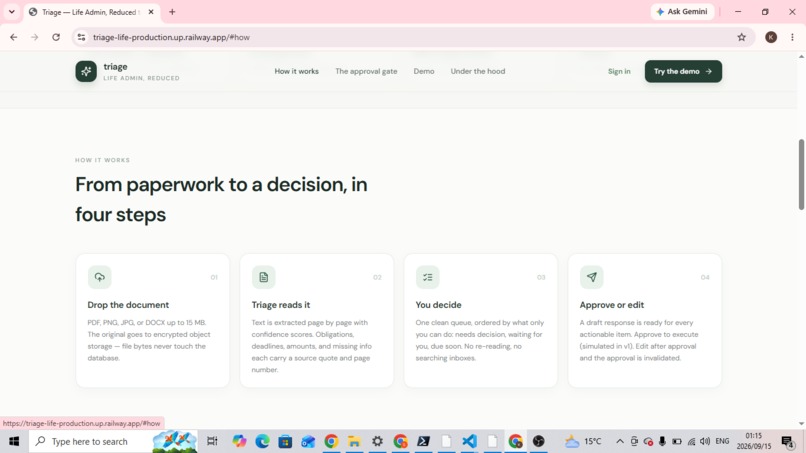The height and width of the screenshot is (453, 806).
Task: Click the scrollbar down arrow
Action: [x=801, y=424]
